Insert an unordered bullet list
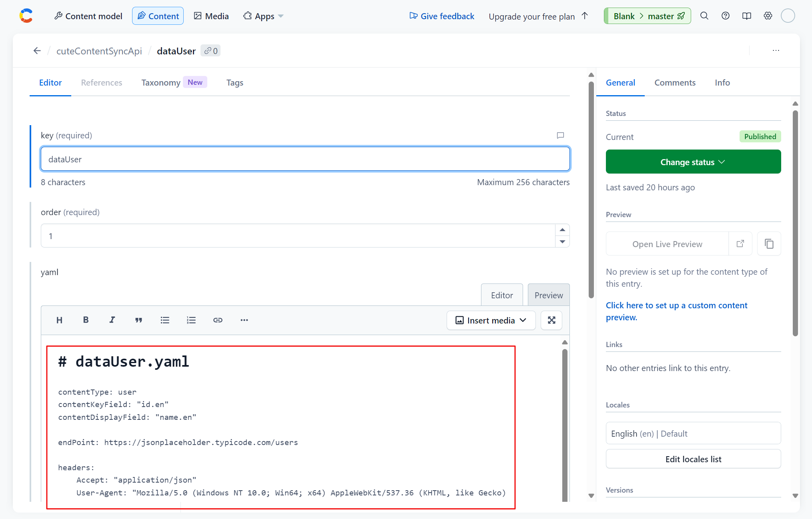The height and width of the screenshot is (519, 812). [x=165, y=320]
